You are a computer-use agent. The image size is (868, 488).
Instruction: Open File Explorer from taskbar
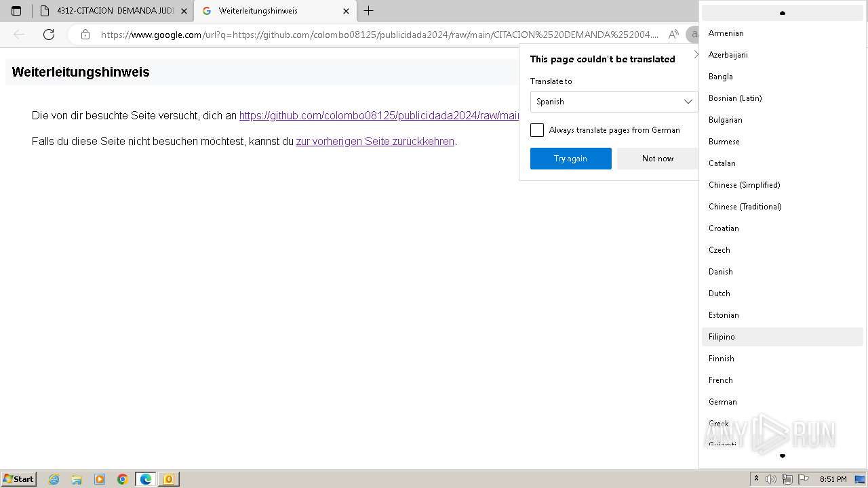[x=77, y=479]
